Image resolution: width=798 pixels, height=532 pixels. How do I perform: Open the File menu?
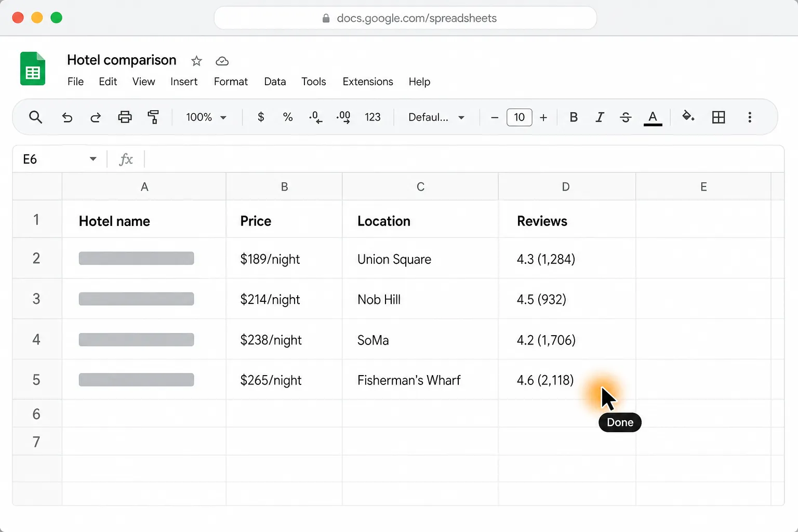75,82
